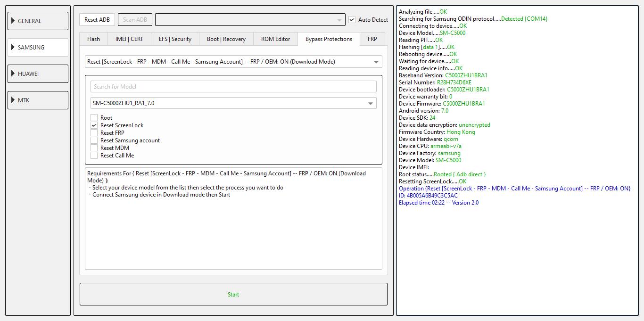Screen dimensions: 644x321
Task: Click the Flashing [data 1] log line
Action: click(x=427, y=47)
